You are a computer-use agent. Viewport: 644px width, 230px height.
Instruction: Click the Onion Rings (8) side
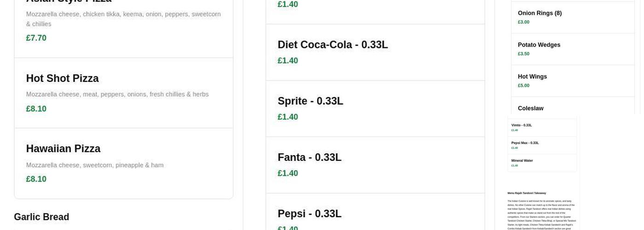click(540, 13)
